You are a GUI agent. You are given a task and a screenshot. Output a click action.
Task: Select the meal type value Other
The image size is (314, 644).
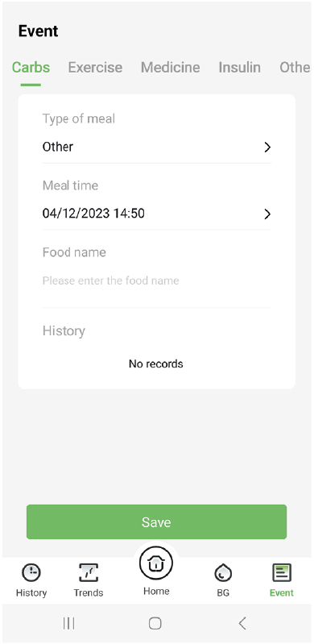tap(58, 147)
